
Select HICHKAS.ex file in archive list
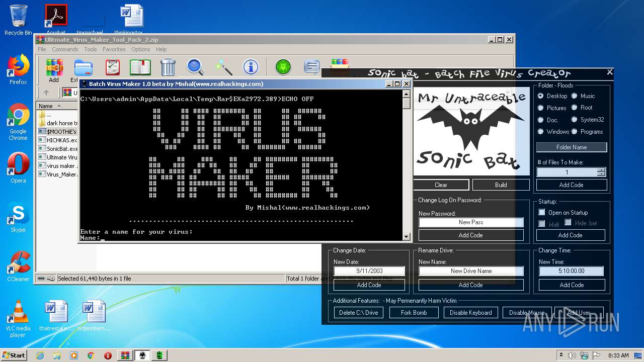[58, 140]
